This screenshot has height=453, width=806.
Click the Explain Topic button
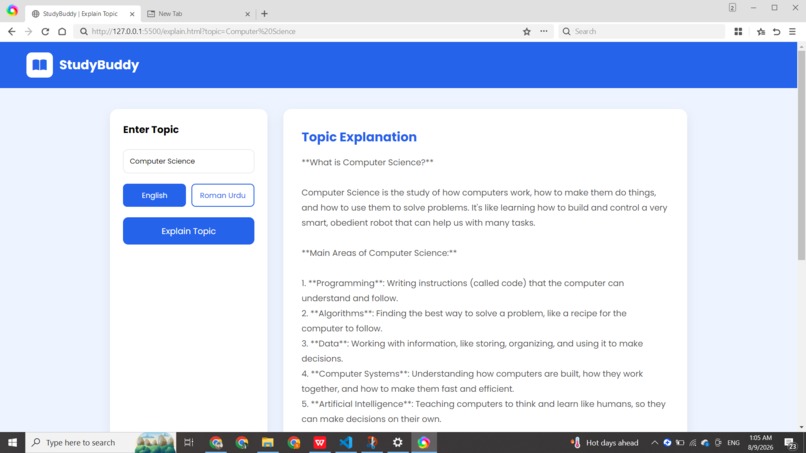click(188, 231)
